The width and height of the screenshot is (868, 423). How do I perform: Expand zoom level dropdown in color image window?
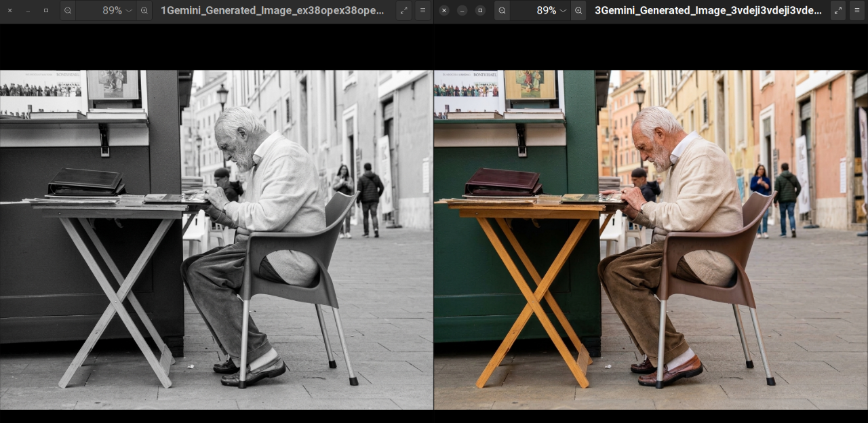(x=563, y=11)
